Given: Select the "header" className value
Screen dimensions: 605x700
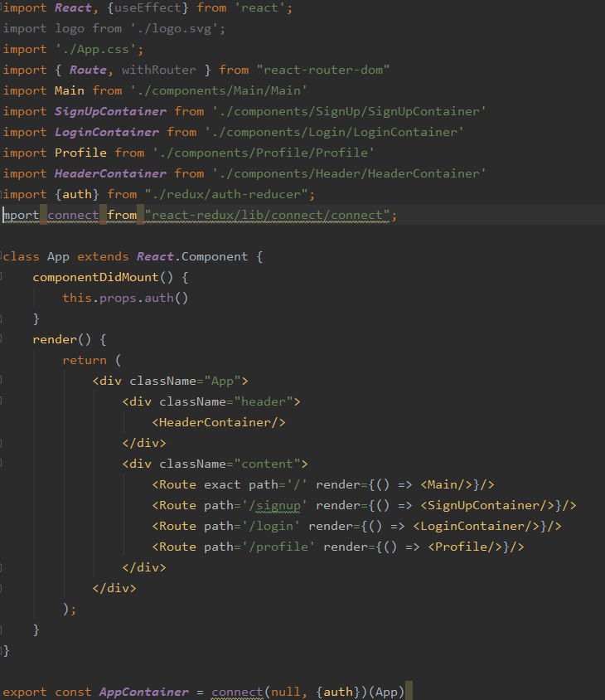Looking at the screenshot, I should click(x=264, y=401).
